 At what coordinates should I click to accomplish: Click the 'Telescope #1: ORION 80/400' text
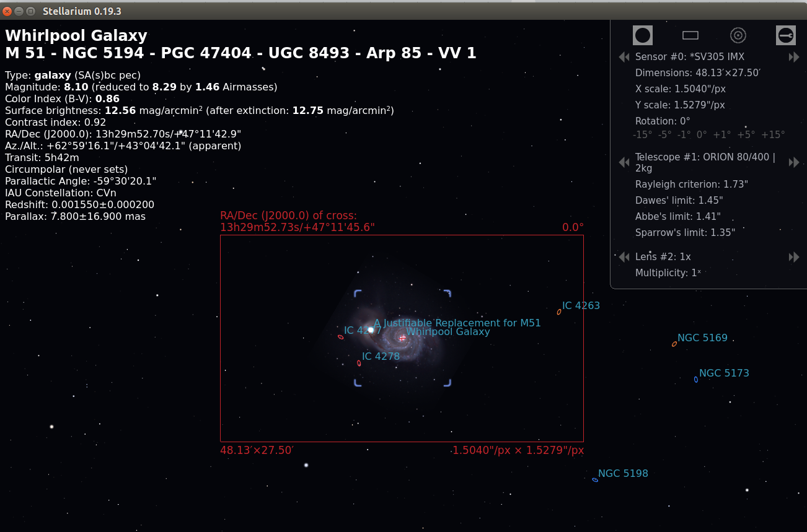point(705,163)
